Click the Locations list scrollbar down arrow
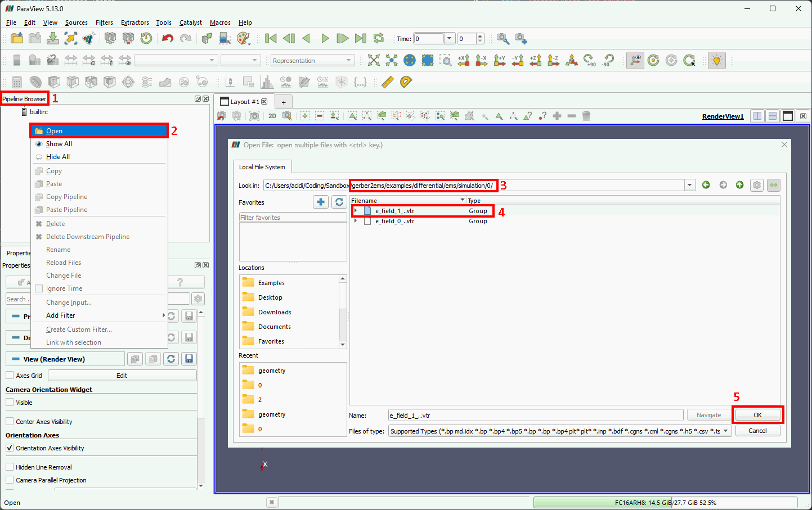Image resolution: width=812 pixels, height=510 pixels. click(x=343, y=345)
